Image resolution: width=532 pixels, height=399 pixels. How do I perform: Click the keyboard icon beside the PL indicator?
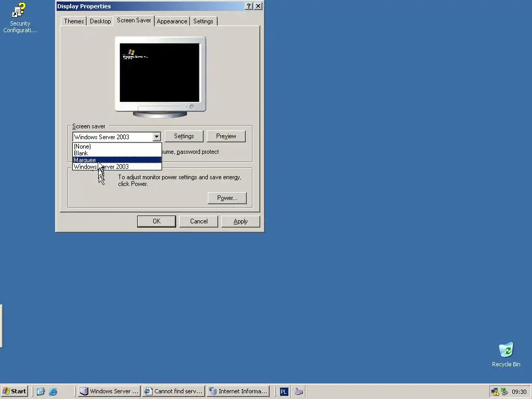299,392
